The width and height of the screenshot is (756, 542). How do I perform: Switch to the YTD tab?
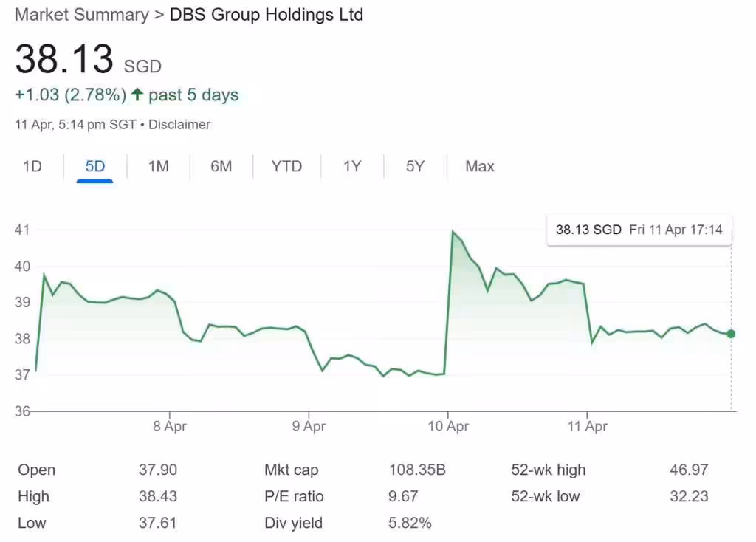[x=286, y=166]
